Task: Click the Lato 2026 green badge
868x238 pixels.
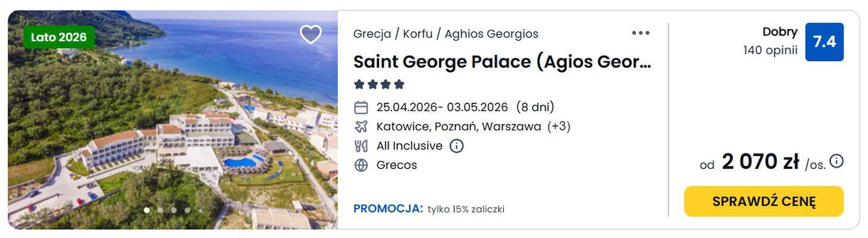Action: [x=59, y=37]
